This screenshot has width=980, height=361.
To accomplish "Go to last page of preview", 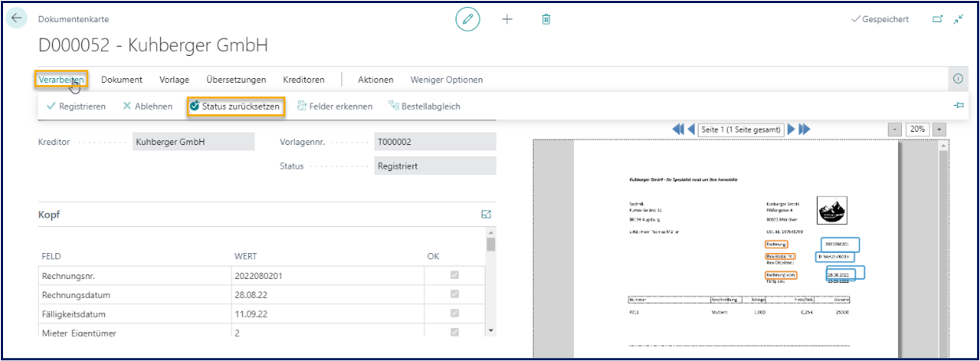I will click(x=804, y=129).
